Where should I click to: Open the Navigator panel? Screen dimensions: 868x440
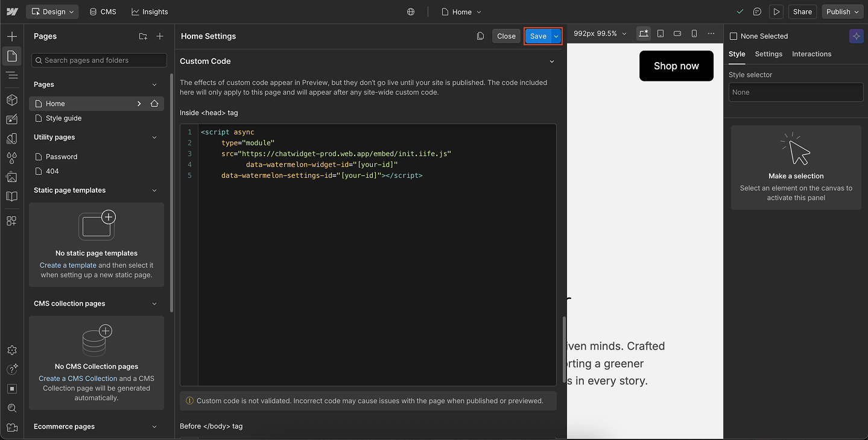[x=11, y=75]
